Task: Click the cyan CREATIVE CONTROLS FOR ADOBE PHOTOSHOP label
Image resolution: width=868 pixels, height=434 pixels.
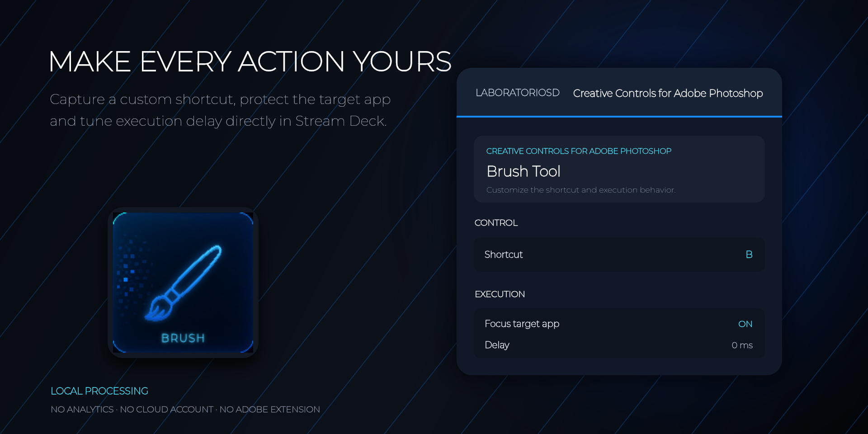Action: 579,151
